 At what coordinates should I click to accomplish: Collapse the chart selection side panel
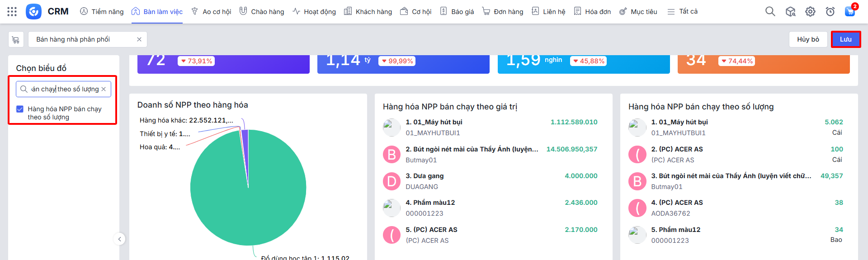click(x=119, y=239)
